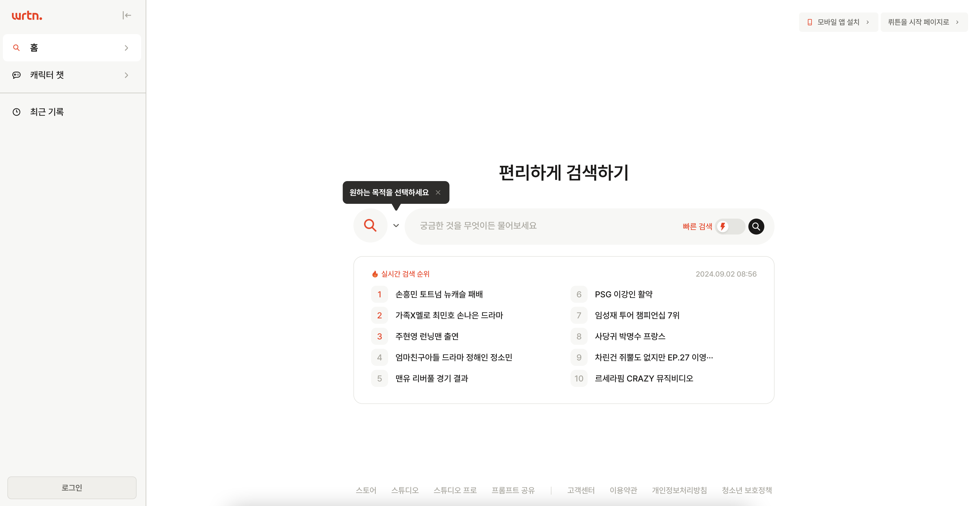Expand the 캐릭터 챗 chevron
Viewport: 980px width, 506px height.
[x=126, y=75]
